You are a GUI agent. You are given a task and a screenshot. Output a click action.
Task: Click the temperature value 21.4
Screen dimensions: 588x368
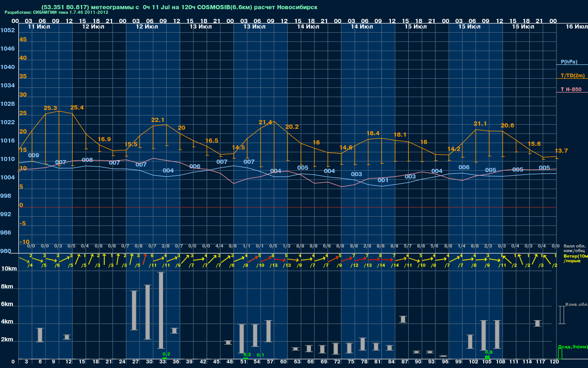pyautogui.click(x=266, y=122)
